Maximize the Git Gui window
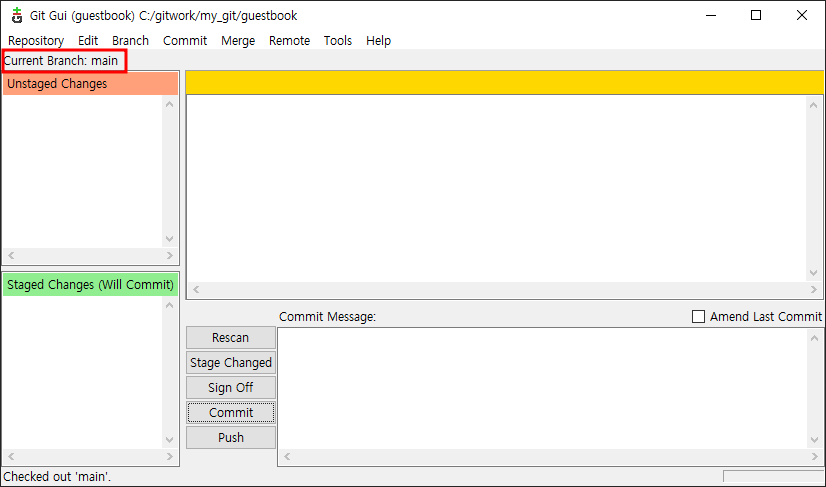 [x=756, y=15]
